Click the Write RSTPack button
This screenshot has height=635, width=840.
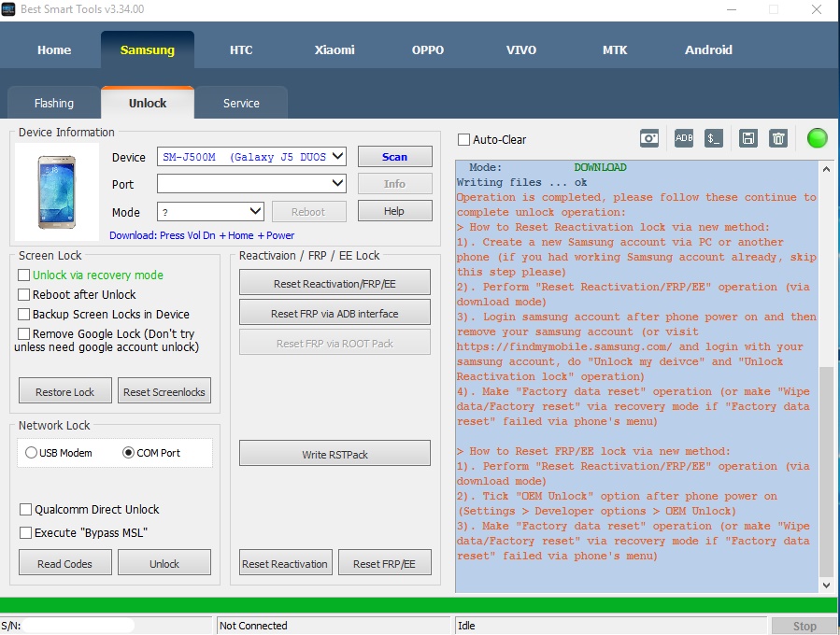pyautogui.click(x=335, y=454)
